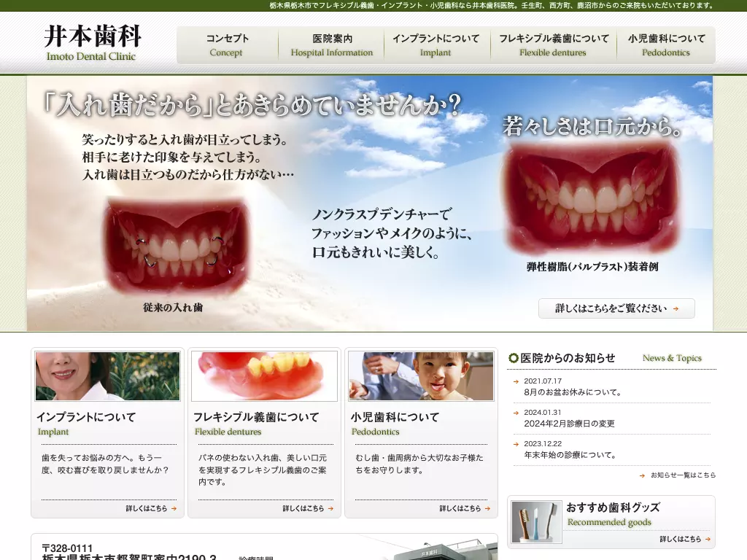The width and height of the screenshot is (747, 560).
Task: Click the orange arrow in Recommended goods box
Action: 708,540
